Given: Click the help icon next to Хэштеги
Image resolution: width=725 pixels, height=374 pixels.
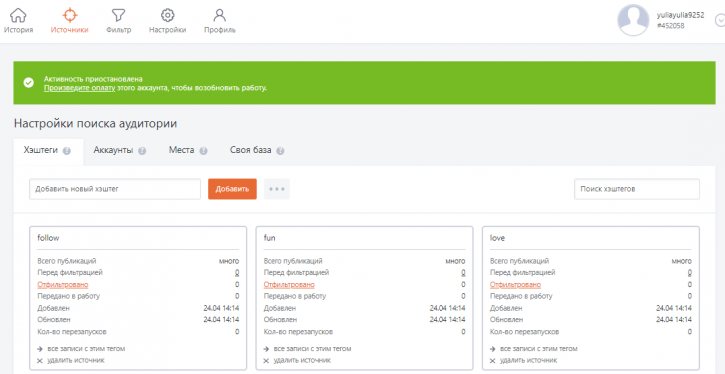Looking at the screenshot, I should click(67, 151).
